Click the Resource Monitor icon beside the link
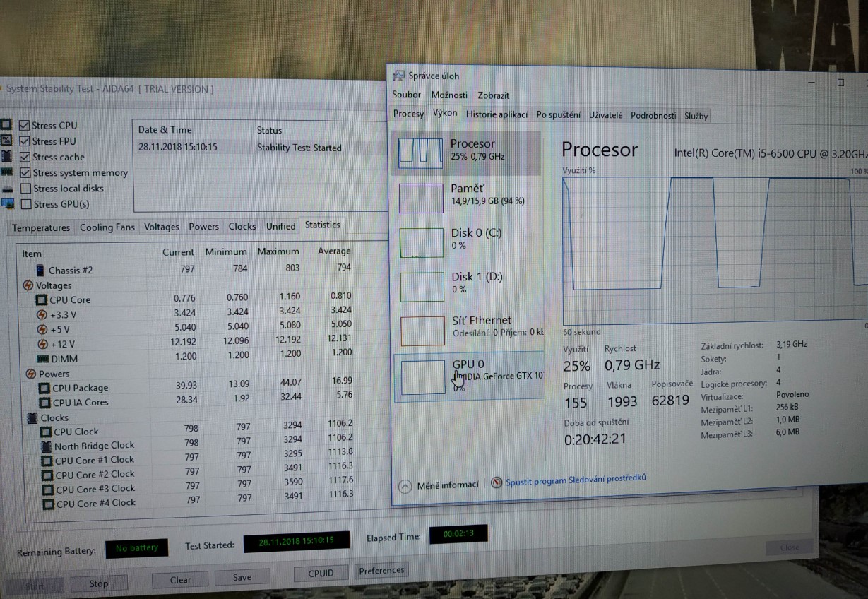The height and width of the screenshot is (599, 868). [x=496, y=483]
